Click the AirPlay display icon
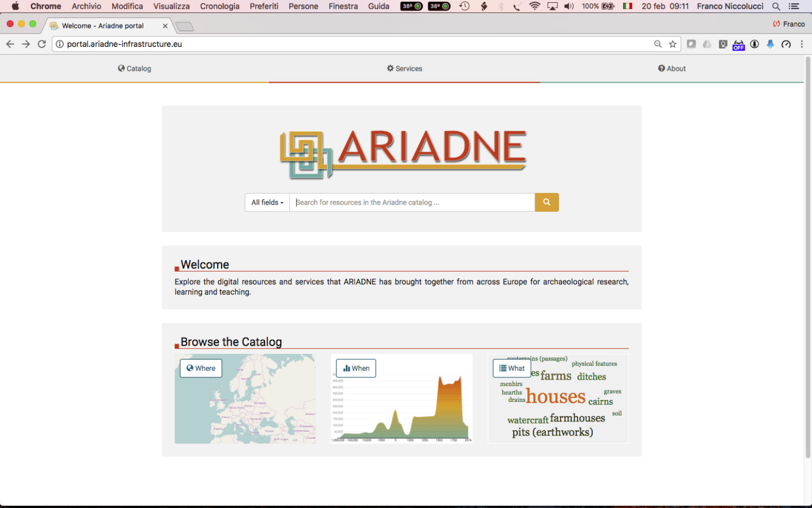This screenshot has width=812, height=508. click(552, 6)
